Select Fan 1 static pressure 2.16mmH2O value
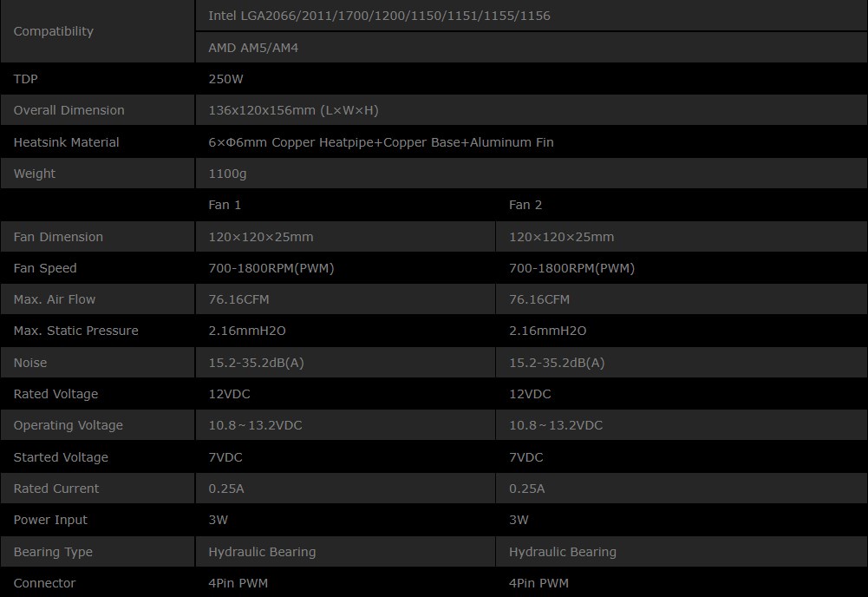Screen dimensions: 868x597 click(x=247, y=331)
